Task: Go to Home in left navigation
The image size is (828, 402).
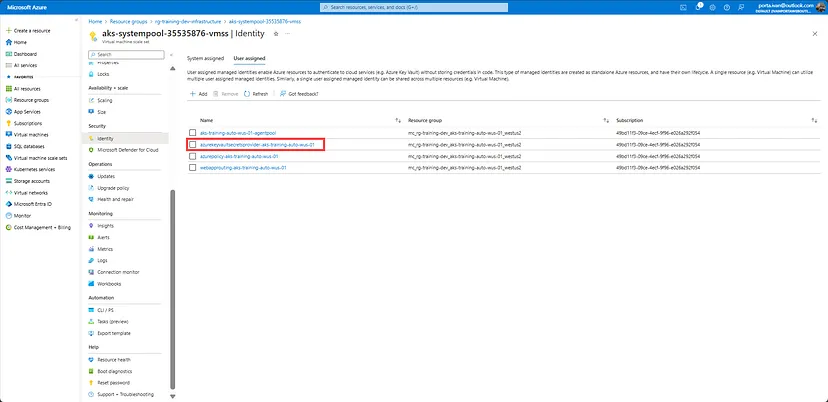Action: click(x=21, y=42)
